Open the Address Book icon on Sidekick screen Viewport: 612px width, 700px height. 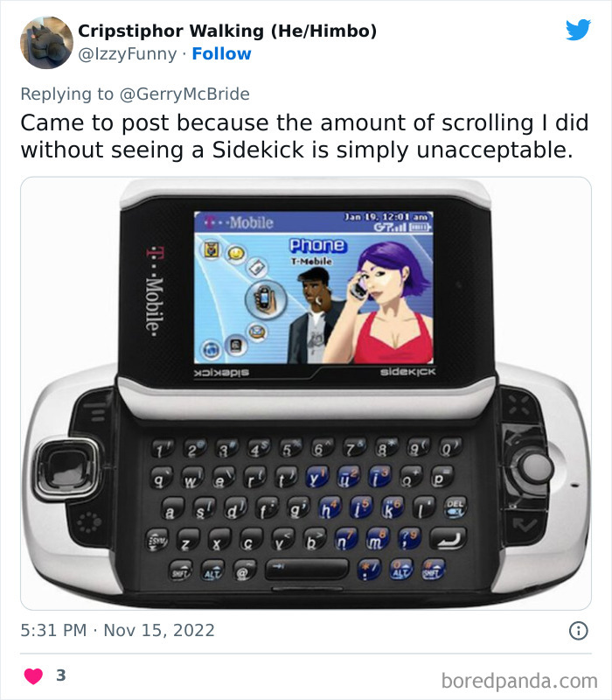[x=212, y=248]
